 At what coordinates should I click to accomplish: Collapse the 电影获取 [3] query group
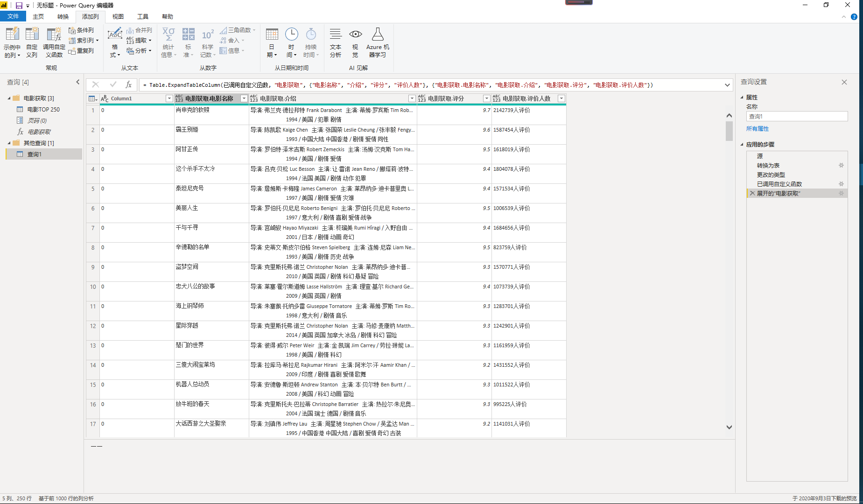click(9, 98)
